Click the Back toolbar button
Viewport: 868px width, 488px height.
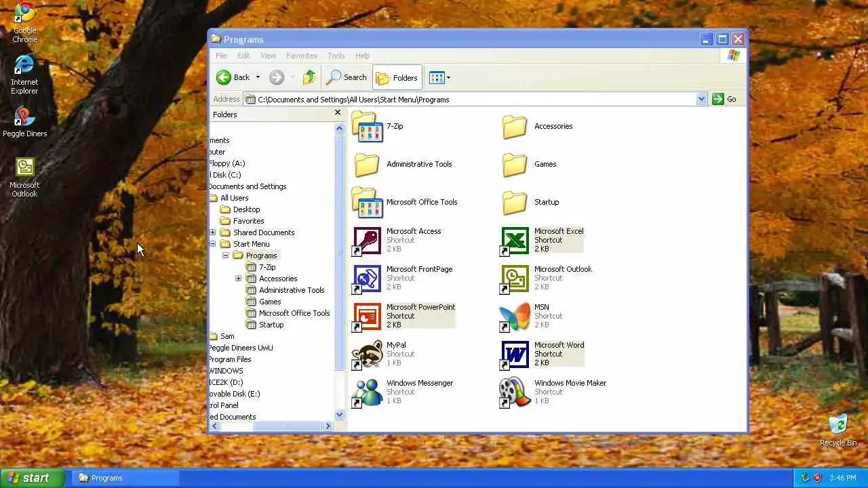(x=233, y=77)
